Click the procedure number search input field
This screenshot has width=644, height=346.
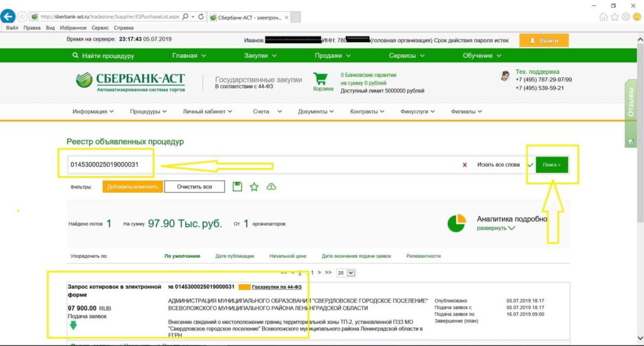263,165
